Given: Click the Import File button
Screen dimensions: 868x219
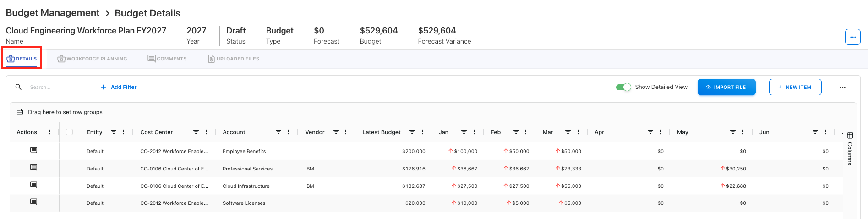Looking at the screenshot, I should coord(726,87).
